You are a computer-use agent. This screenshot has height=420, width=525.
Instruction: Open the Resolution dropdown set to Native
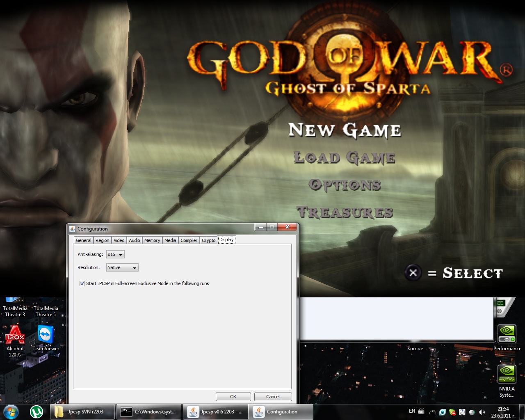tap(122, 268)
